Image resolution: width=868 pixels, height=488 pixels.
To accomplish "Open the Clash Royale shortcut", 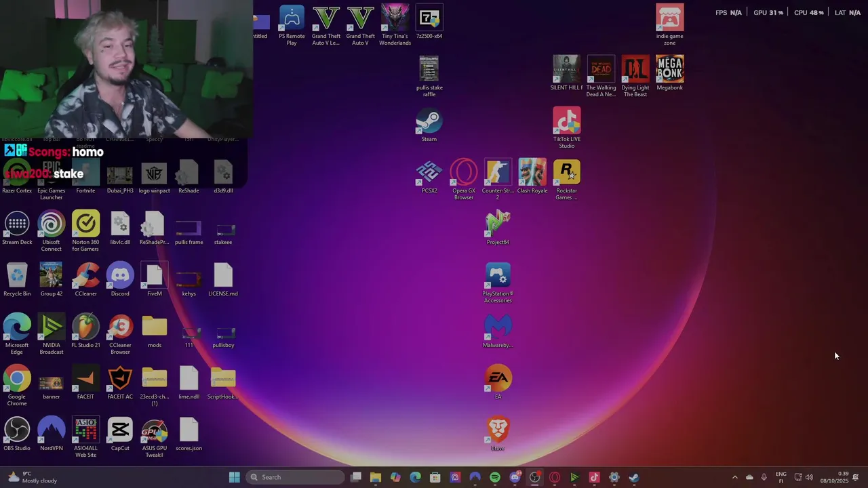I will click(x=532, y=177).
